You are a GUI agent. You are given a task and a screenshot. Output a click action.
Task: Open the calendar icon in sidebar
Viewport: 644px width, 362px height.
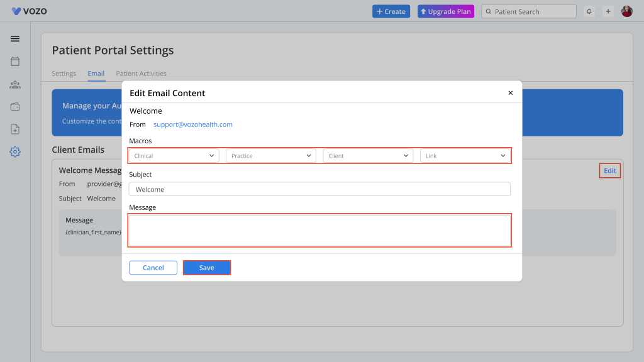[x=15, y=62]
